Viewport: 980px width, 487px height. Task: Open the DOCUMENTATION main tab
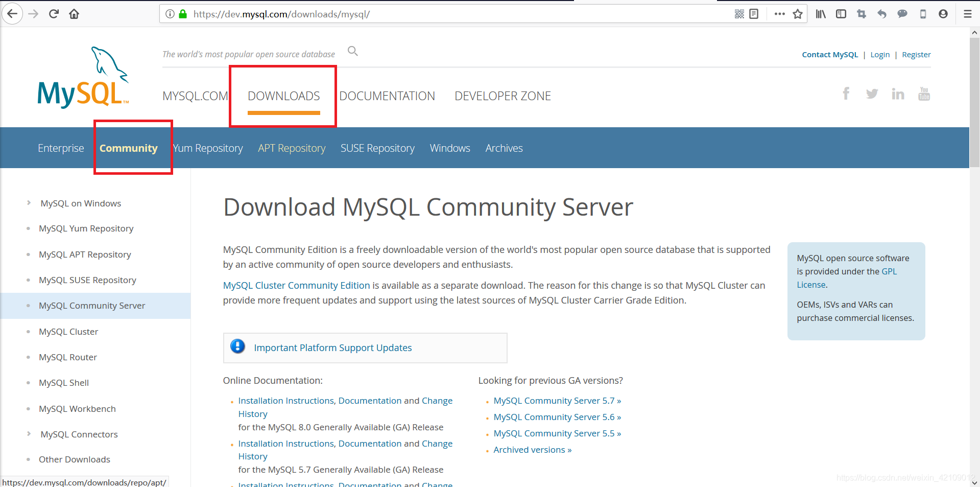tap(387, 96)
